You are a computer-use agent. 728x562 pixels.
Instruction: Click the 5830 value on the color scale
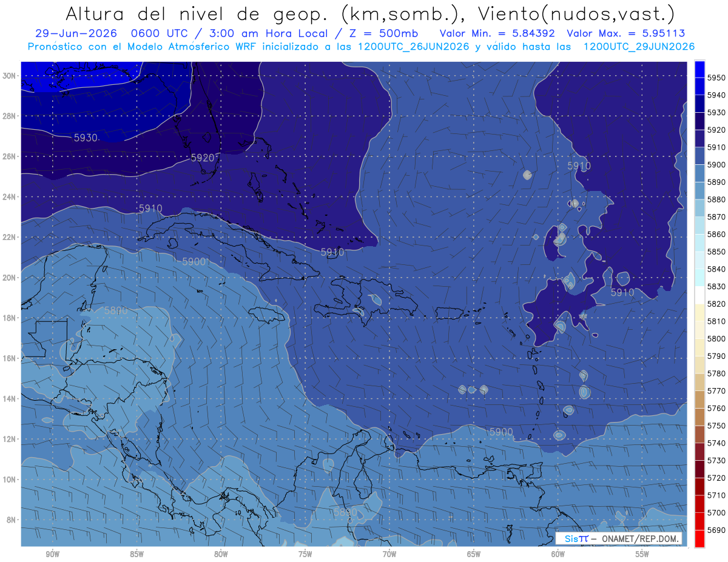[716, 286]
